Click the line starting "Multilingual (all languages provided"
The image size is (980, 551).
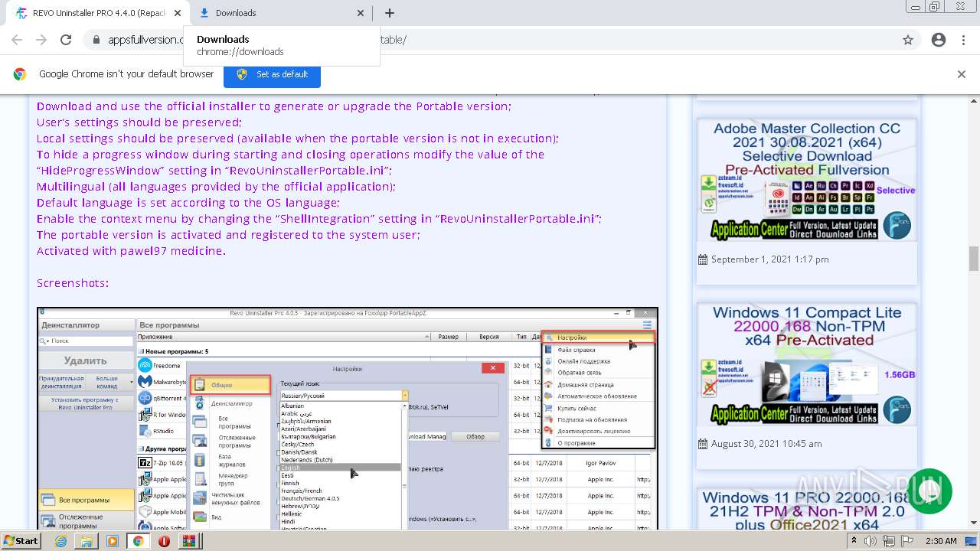[x=216, y=187]
